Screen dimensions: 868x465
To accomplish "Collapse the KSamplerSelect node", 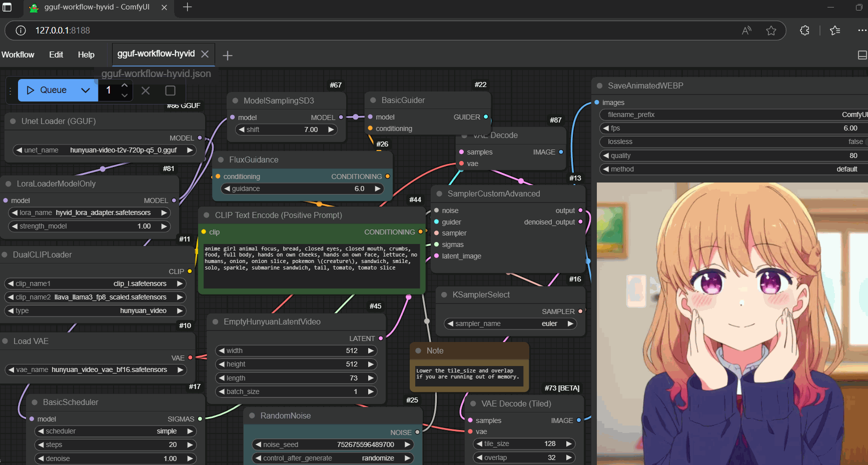I will pos(444,294).
